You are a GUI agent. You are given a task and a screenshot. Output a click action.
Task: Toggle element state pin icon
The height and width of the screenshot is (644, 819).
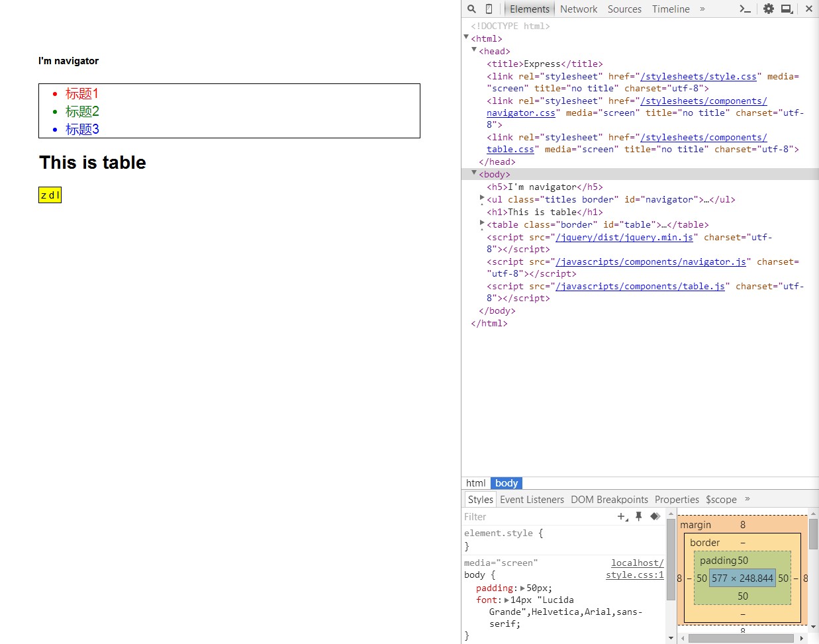[638, 516]
